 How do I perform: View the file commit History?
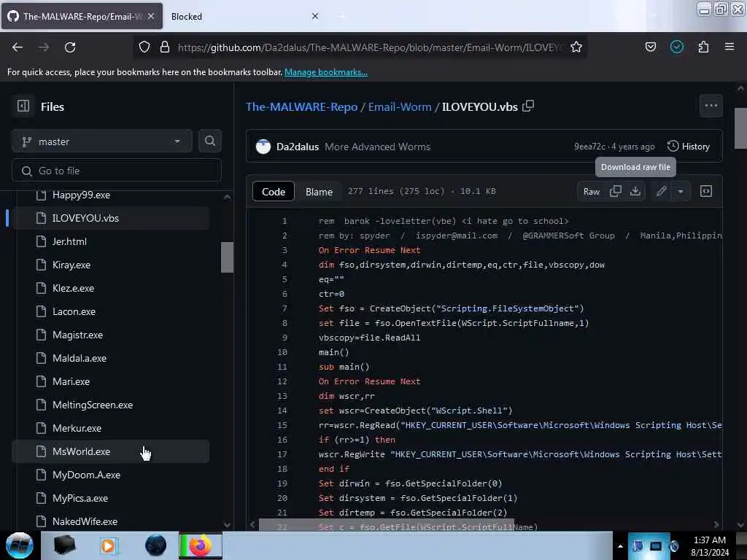(x=689, y=146)
